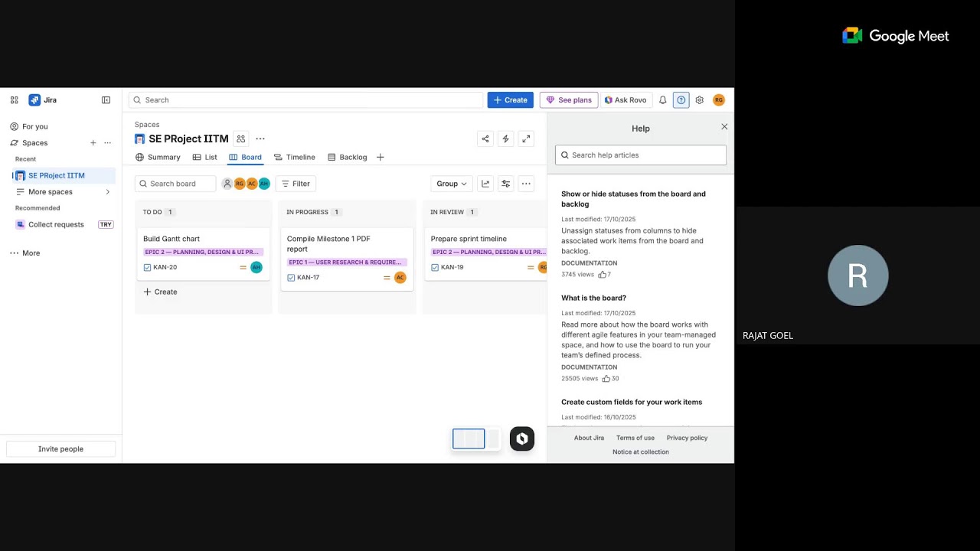Click Search help articles field

tap(641, 155)
